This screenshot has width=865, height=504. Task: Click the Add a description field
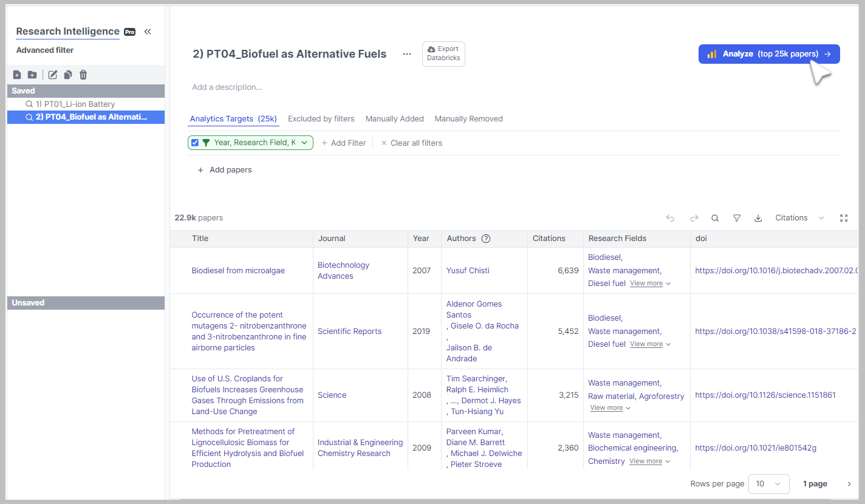(227, 87)
